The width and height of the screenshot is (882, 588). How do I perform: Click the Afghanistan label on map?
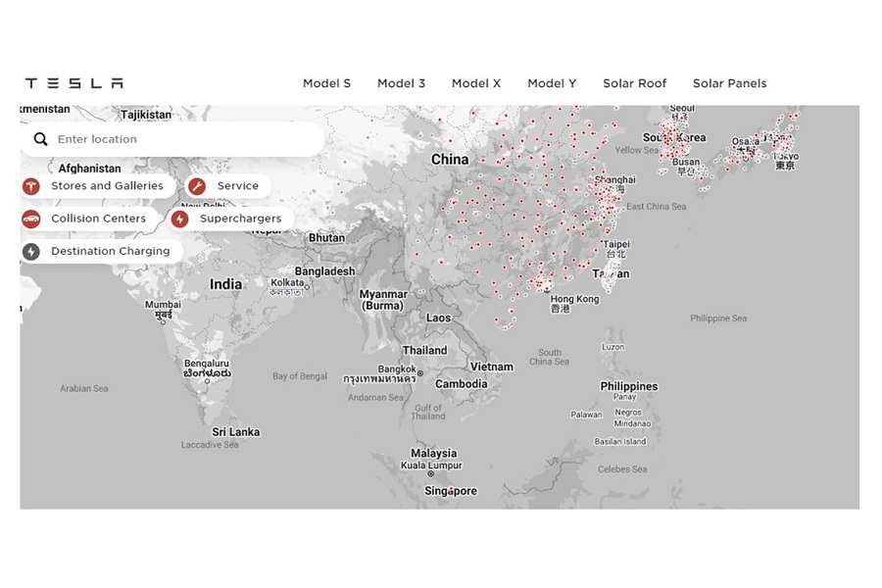coord(89,169)
